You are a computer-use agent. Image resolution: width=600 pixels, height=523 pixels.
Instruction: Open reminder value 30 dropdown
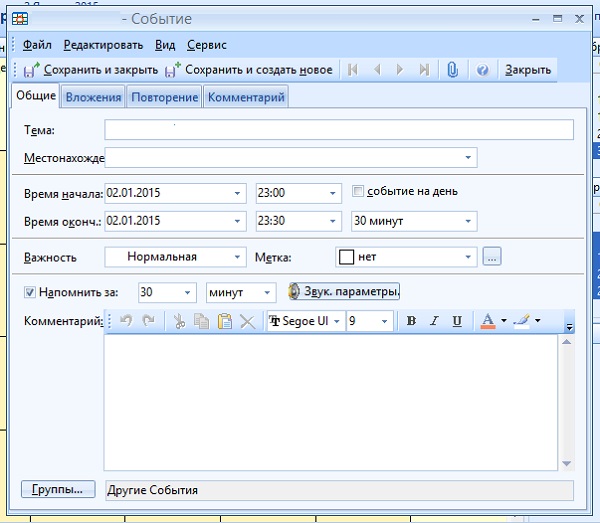(x=188, y=293)
